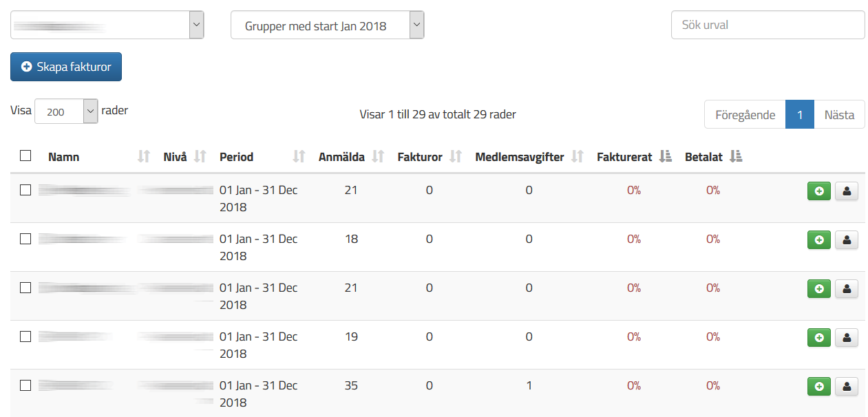Screen dimensions: 868x417
Task: Check the row with 18 Anmälda
Action: coord(25,239)
